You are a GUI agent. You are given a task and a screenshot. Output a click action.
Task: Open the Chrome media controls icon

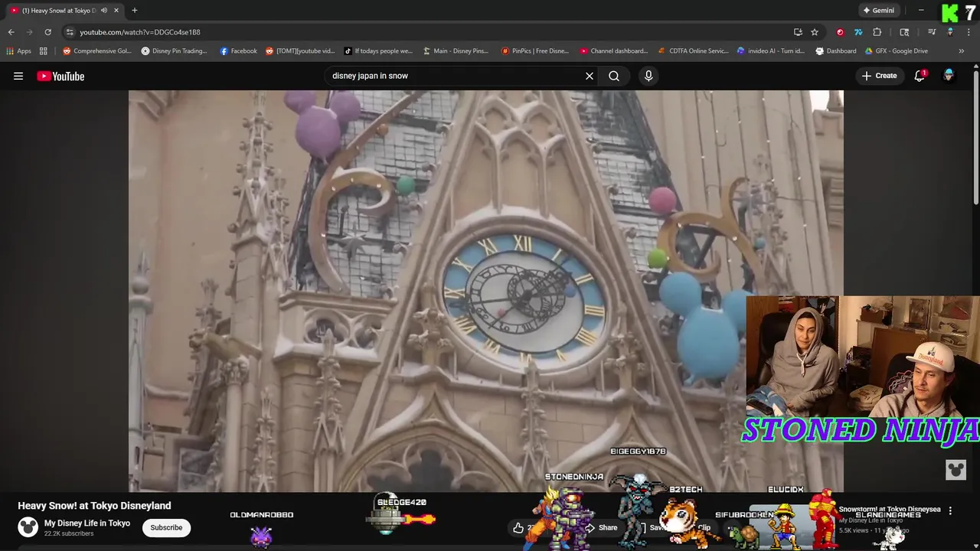click(932, 32)
